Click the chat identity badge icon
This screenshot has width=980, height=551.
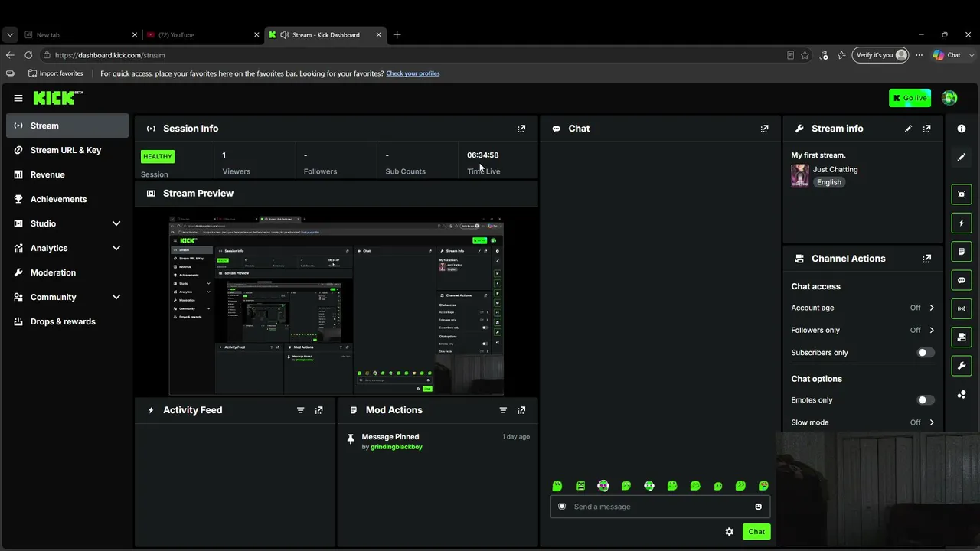click(x=562, y=507)
